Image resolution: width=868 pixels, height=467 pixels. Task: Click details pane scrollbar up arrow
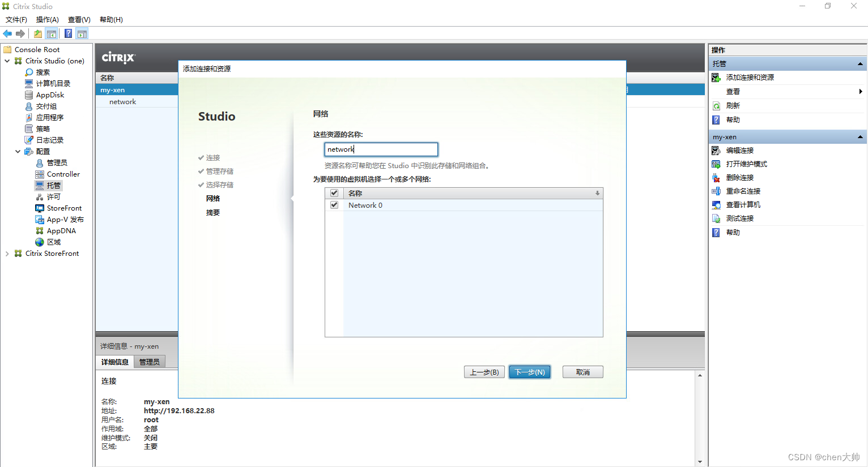700,375
